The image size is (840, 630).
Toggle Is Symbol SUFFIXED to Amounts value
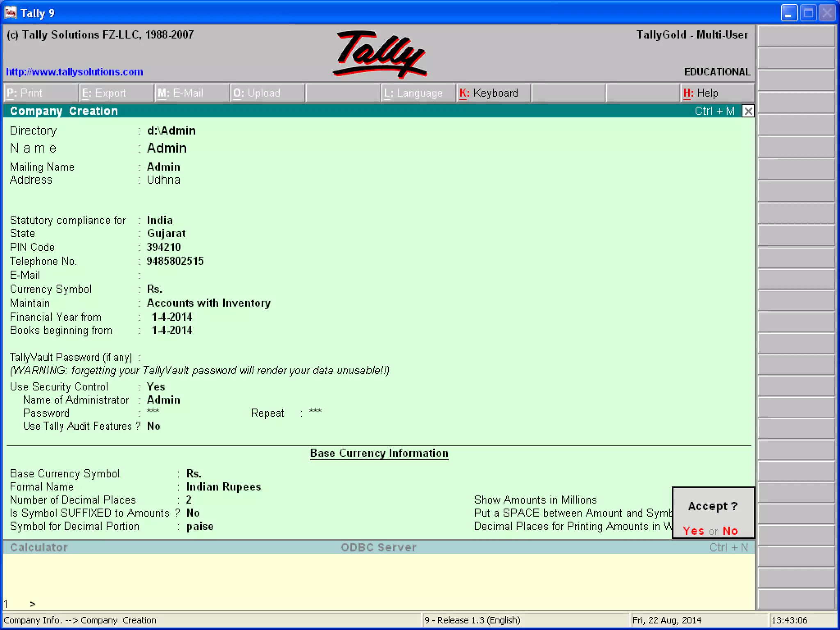193,513
